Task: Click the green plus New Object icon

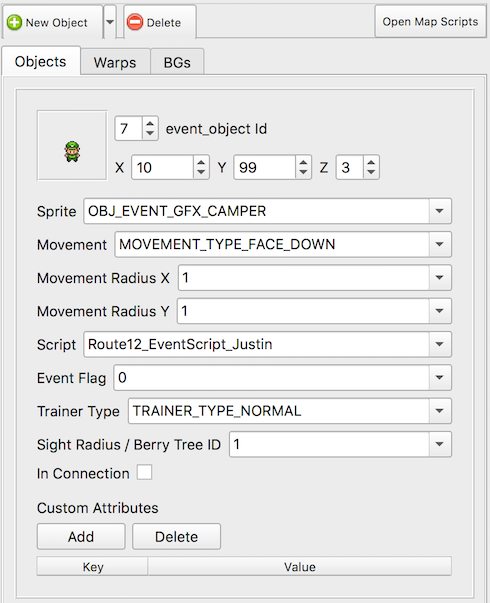Action: [x=15, y=22]
